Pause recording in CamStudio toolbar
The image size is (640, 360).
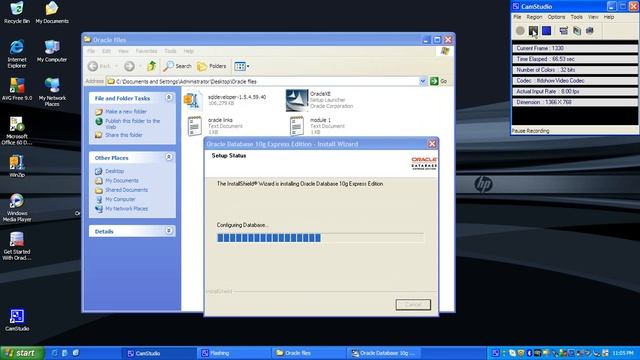click(x=533, y=31)
